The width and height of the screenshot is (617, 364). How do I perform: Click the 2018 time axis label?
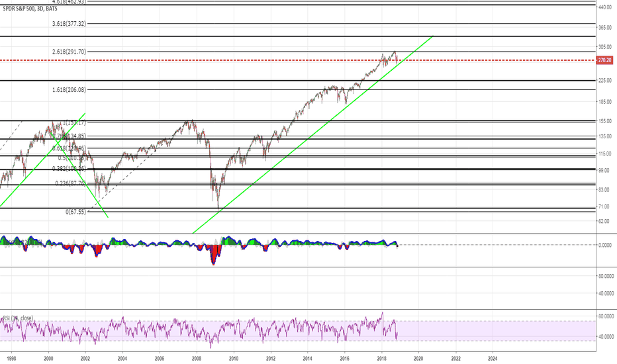pyautogui.click(x=382, y=359)
